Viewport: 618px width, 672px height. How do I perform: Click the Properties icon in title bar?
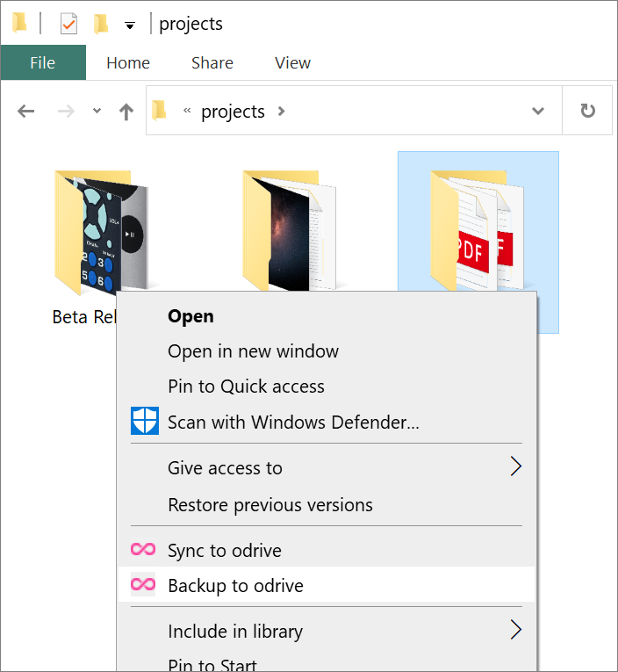point(68,25)
